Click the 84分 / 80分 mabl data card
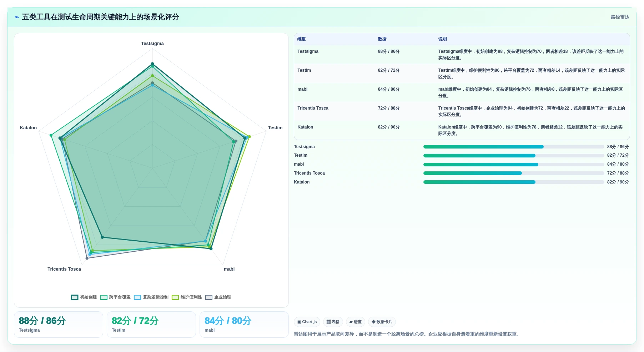644x352 pixels. click(244, 325)
